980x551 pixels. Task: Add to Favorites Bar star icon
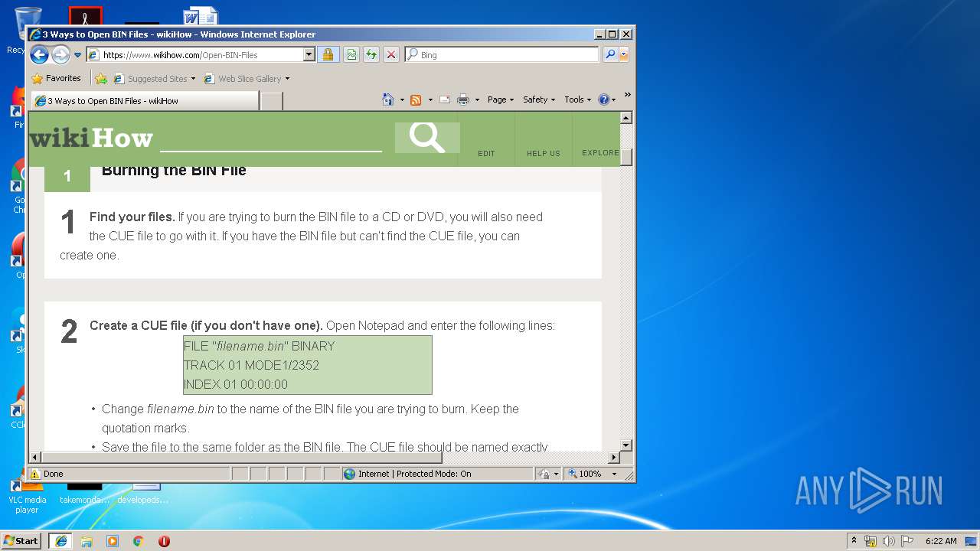(101, 78)
